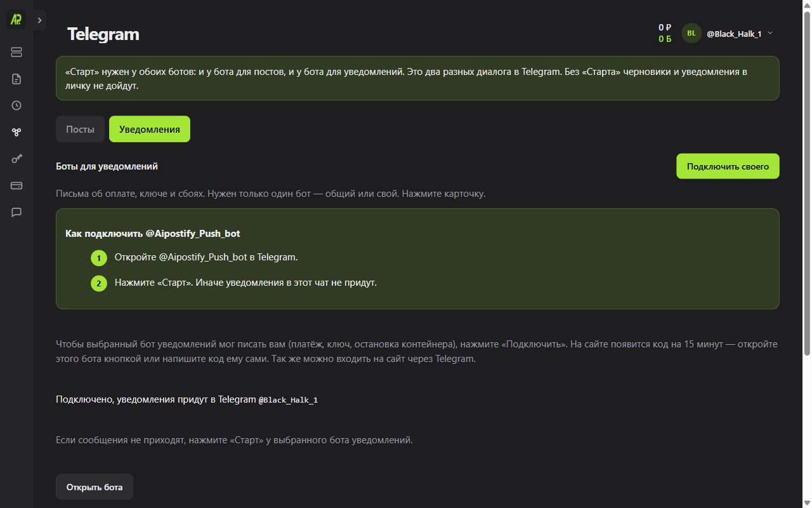Select the connected-nodes sidebar icon
This screenshot has height=508, width=812.
(16, 132)
